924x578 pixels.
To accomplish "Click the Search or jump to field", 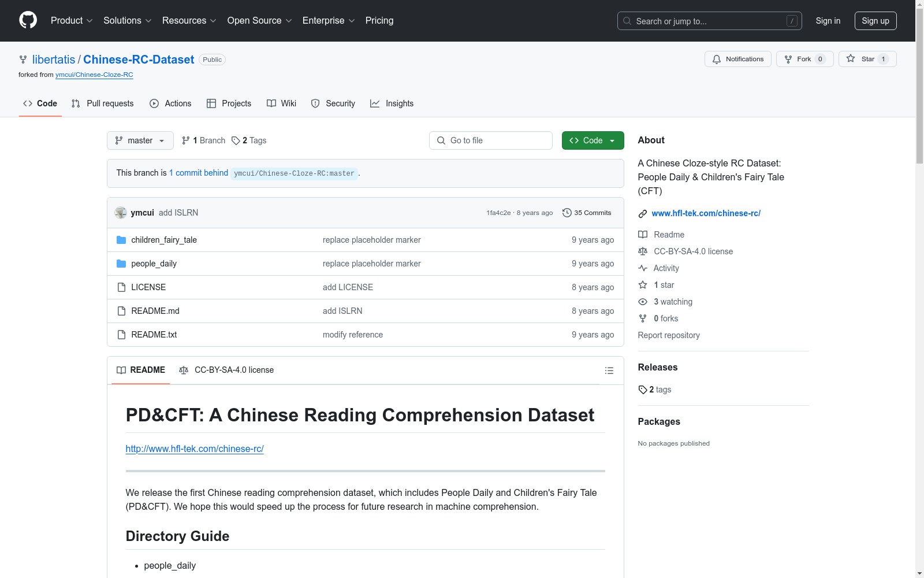I will (x=710, y=21).
